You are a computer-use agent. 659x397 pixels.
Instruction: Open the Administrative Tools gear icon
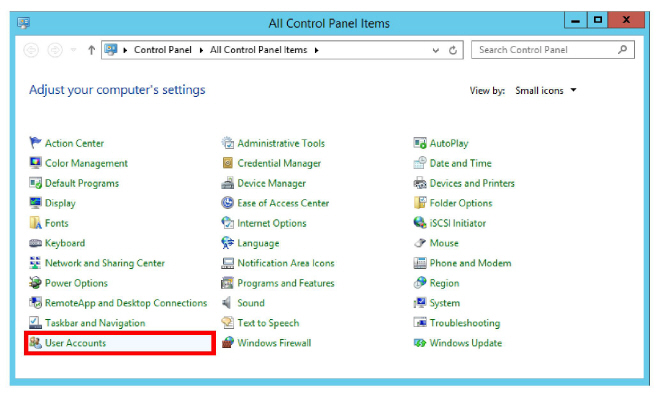pos(227,143)
